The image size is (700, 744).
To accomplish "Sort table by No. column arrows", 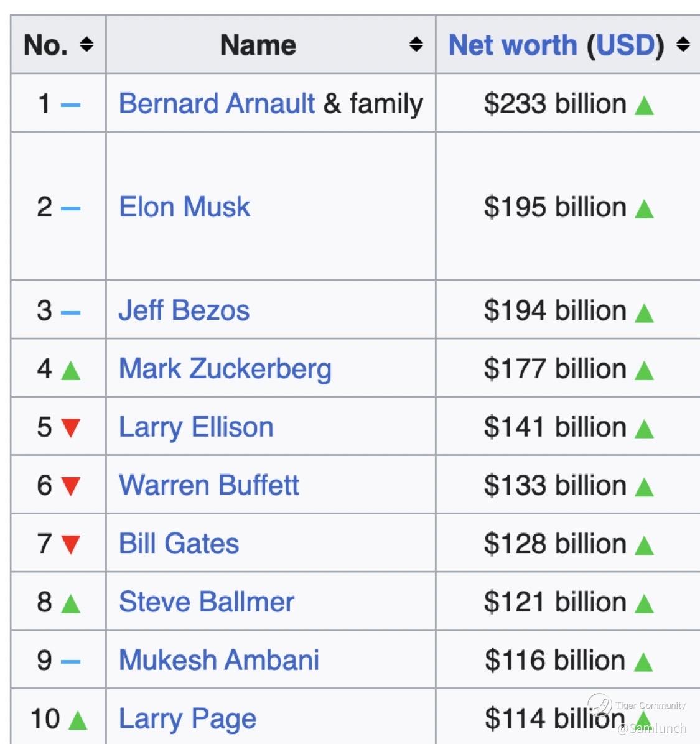I will pos(86,45).
